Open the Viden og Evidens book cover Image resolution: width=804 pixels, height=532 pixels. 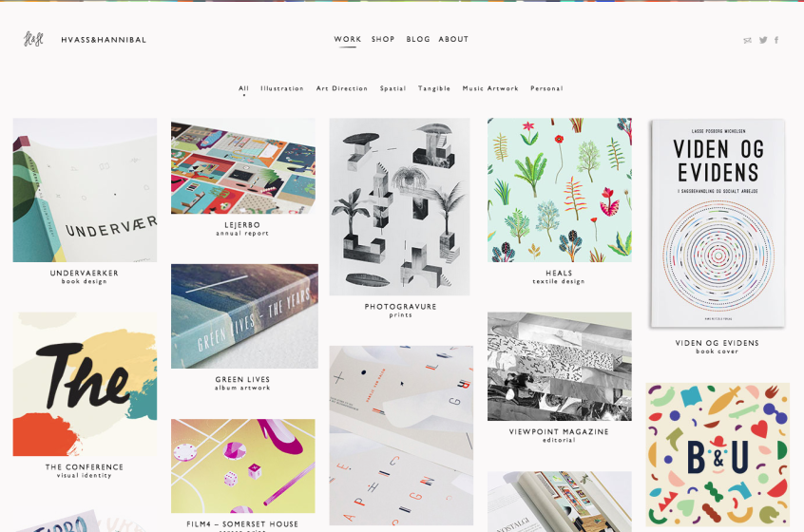(718, 223)
